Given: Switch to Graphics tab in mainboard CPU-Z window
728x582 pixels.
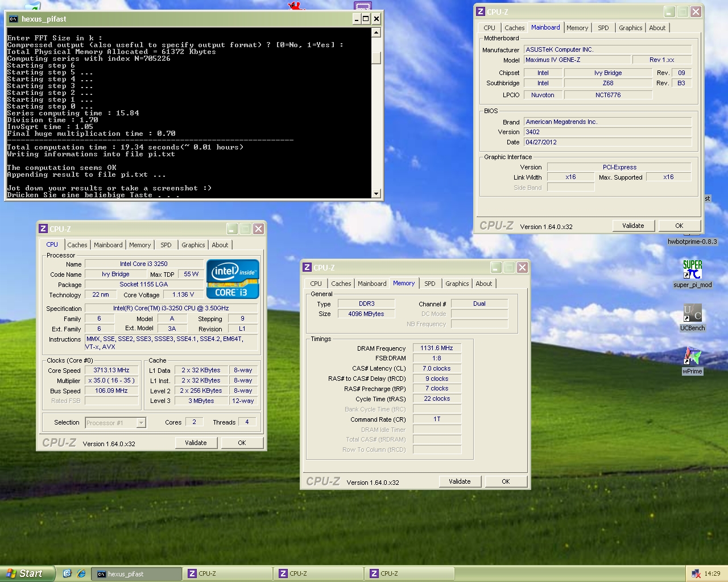Looking at the screenshot, I should [631, 28].
